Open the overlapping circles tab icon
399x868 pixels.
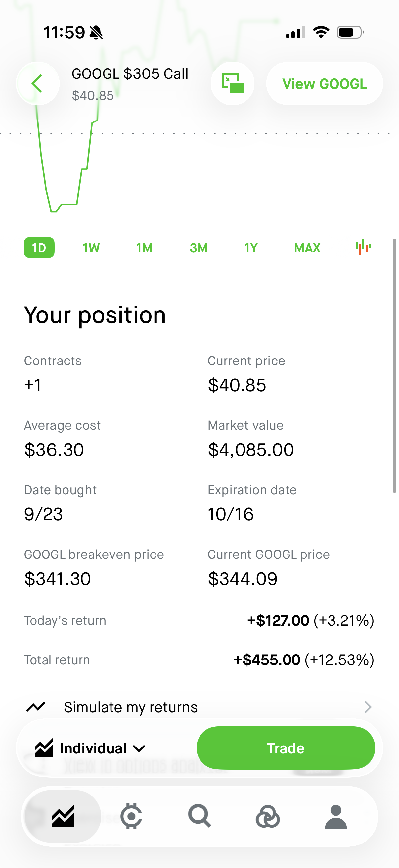pos(268,816)
